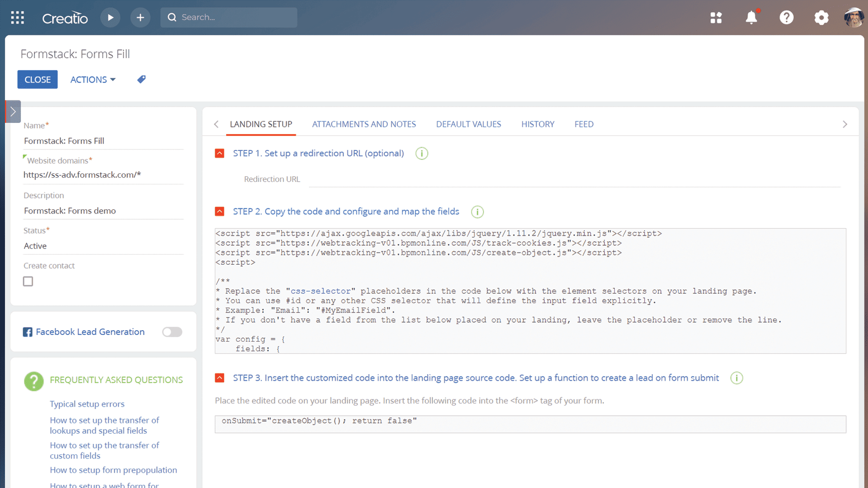Click the onSubmit code snippet box
Screen dimensions: 868x488
[530, 424]
